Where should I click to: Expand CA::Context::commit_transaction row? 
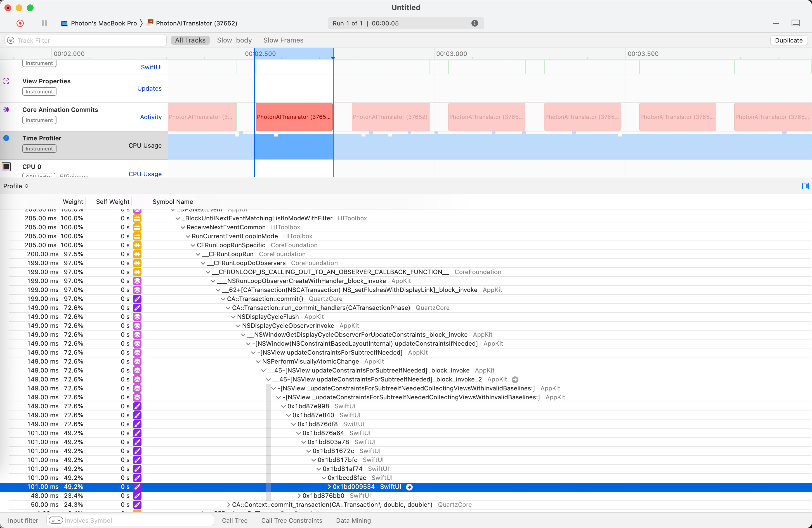point(228,505)
